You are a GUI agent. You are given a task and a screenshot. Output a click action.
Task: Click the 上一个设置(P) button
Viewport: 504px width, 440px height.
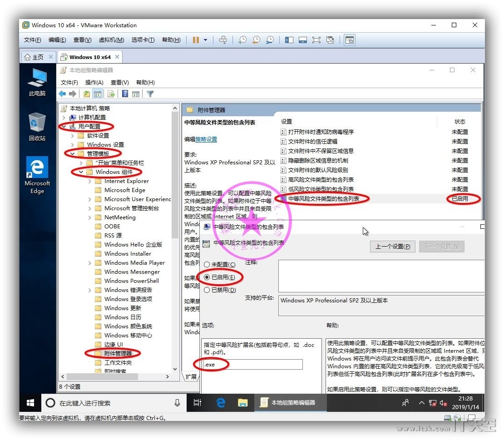[x=392, y=247]
